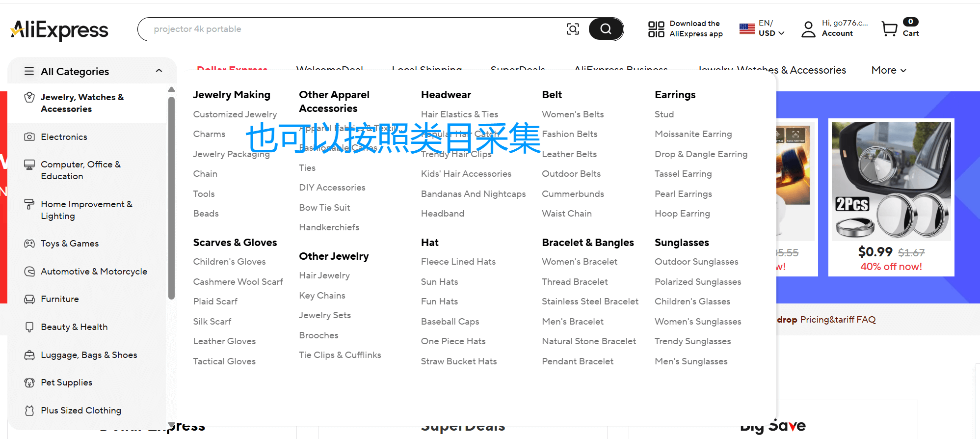Open Key Chains link

[322, 296]
